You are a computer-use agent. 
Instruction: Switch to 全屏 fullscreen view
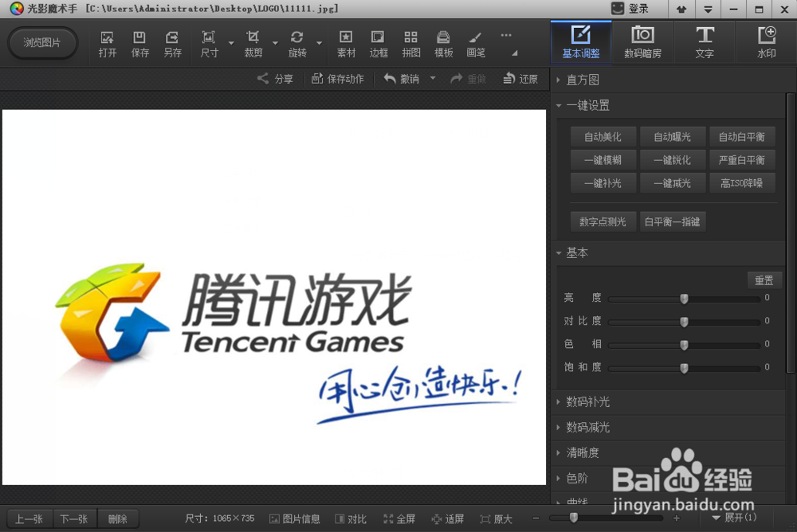(399, 518)
